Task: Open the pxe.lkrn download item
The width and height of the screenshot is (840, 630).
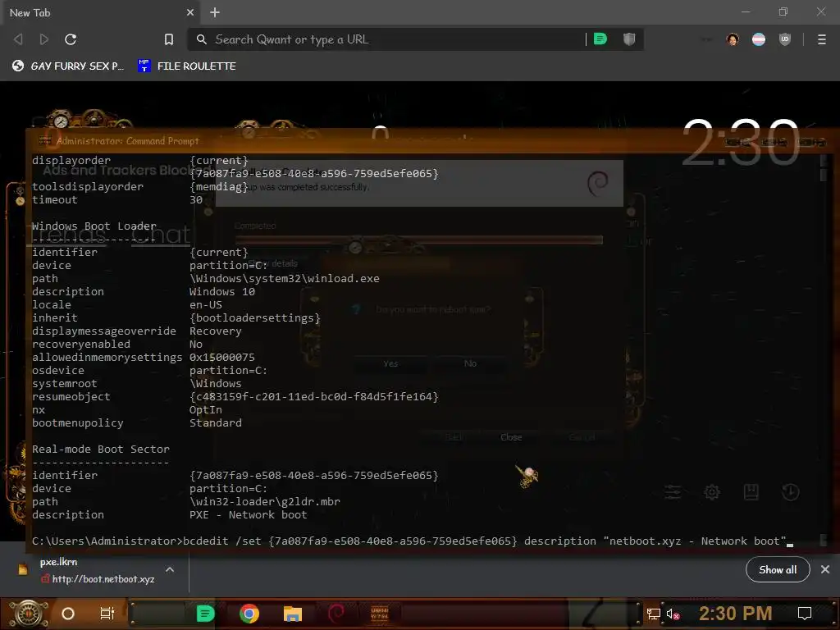Action: (x=94, y=570)
